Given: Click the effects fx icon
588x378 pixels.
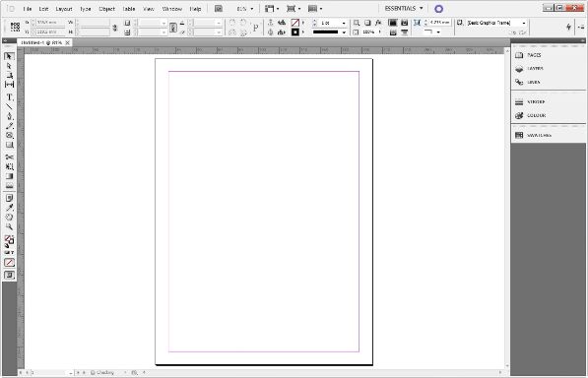Looking at the screenshot, I should [x=378, y=23].
